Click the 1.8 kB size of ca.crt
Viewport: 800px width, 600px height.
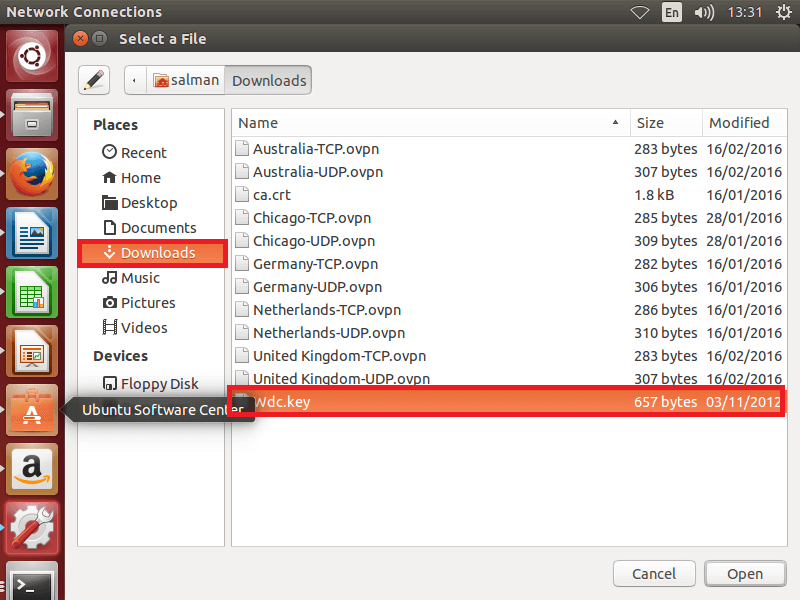pyautogui.click(x=654, y=195)
